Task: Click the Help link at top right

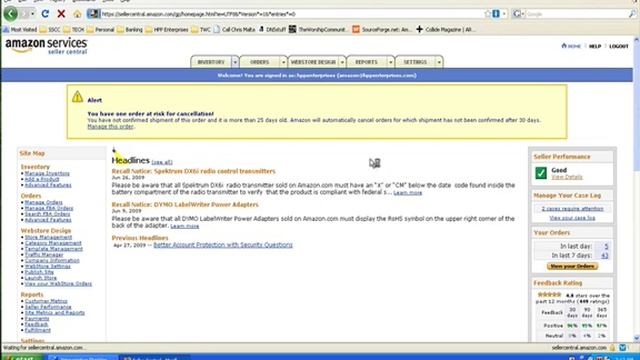Action: [x=595, y=46]
